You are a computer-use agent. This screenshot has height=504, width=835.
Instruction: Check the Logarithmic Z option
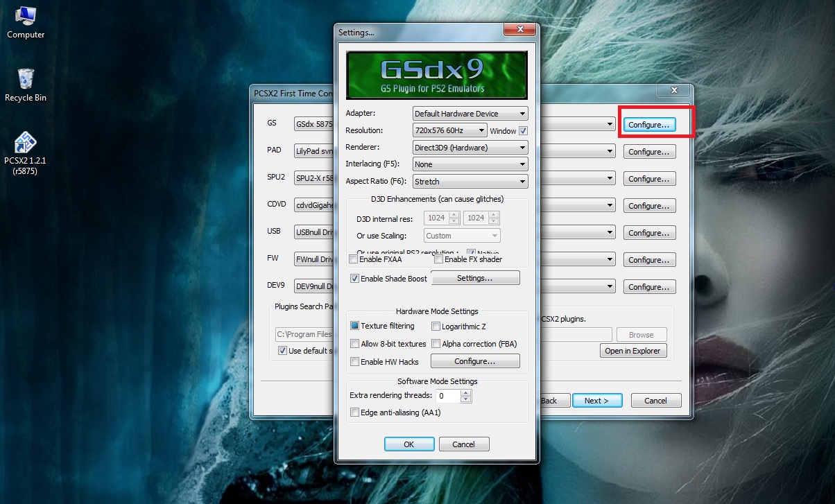(436, 327)
